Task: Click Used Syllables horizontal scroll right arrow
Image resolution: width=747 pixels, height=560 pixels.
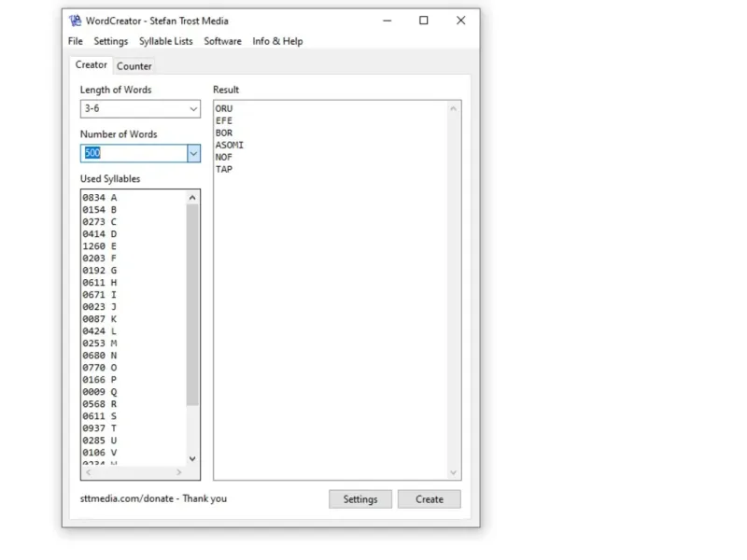Action: [178, 472]
